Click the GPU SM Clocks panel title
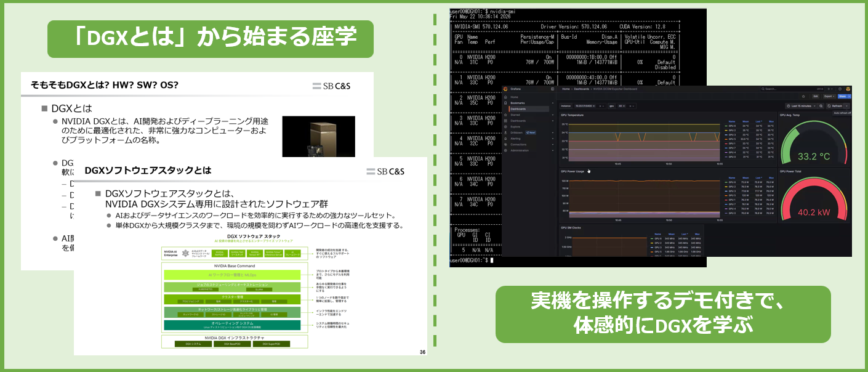Image resolution: width=868 pixels, height=372 pixels. point(571,227)
